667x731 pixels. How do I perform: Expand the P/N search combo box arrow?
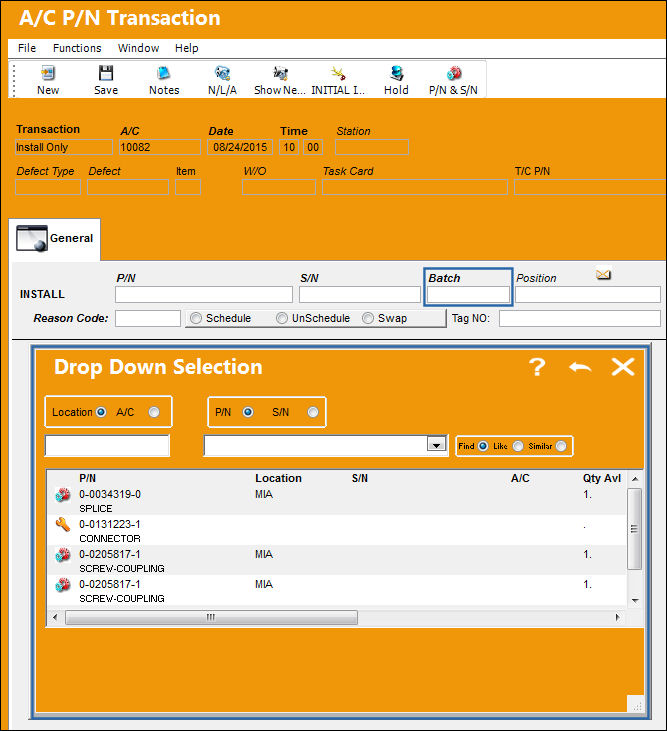click(436, 444)
